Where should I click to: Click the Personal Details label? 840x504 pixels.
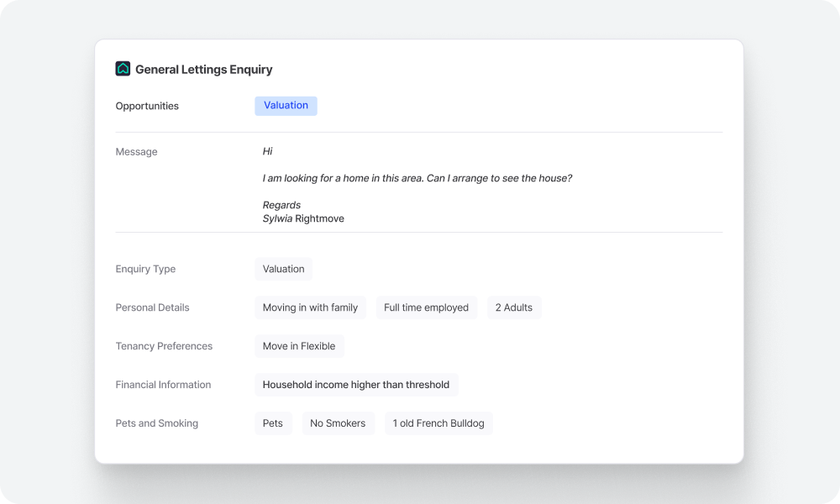point(153,307)
